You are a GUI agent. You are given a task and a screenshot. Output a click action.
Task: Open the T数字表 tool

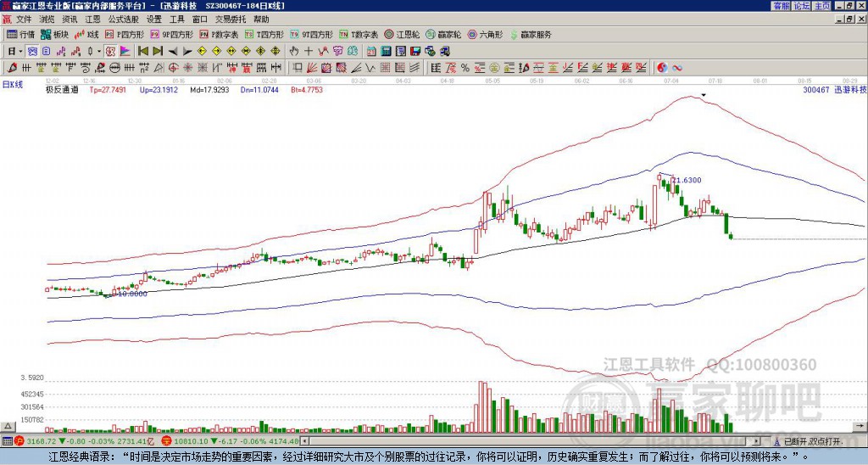pos(359,34)
